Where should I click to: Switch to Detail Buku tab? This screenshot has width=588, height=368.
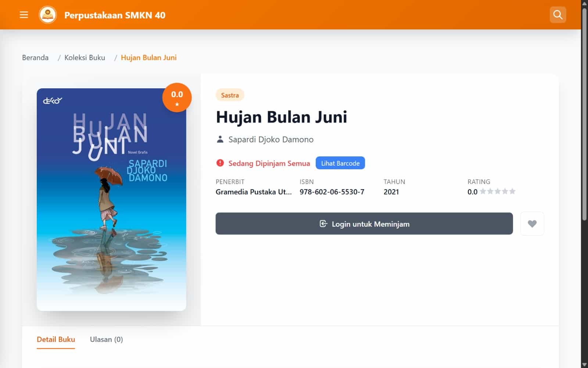56,339
